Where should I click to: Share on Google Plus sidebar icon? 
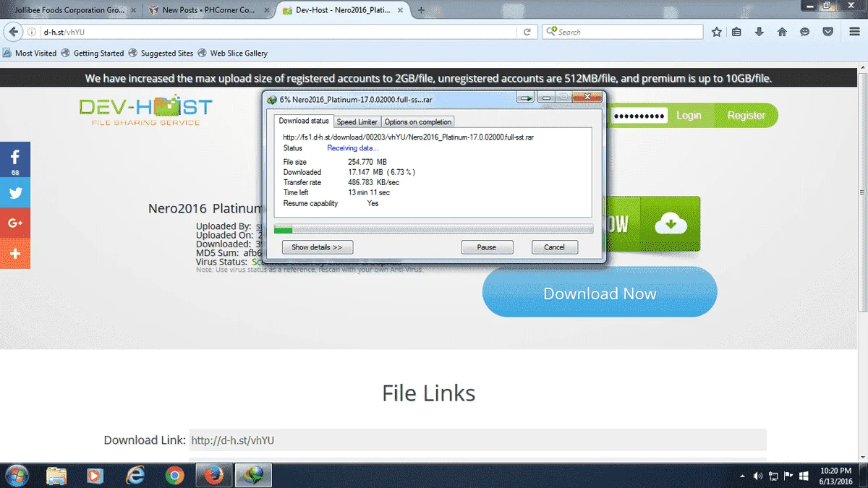15,223
